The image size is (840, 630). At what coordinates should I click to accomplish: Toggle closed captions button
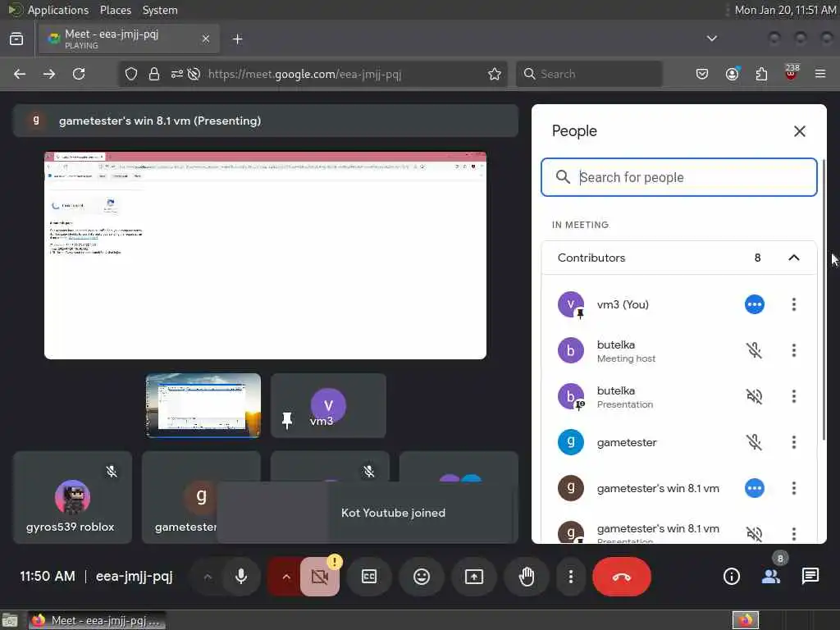pyautogui.click(x=369, y=577)
